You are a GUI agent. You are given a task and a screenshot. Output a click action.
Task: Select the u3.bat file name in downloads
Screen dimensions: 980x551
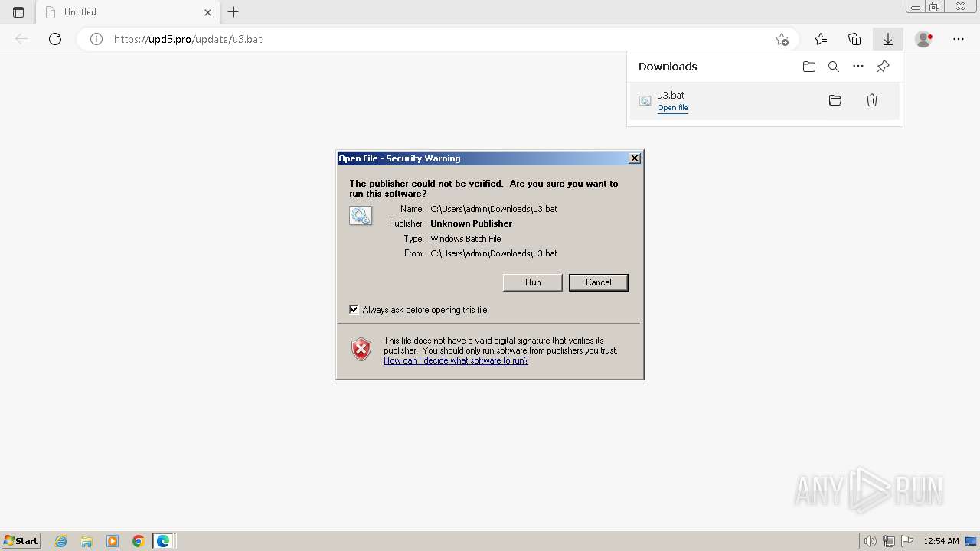coord(671,95)
